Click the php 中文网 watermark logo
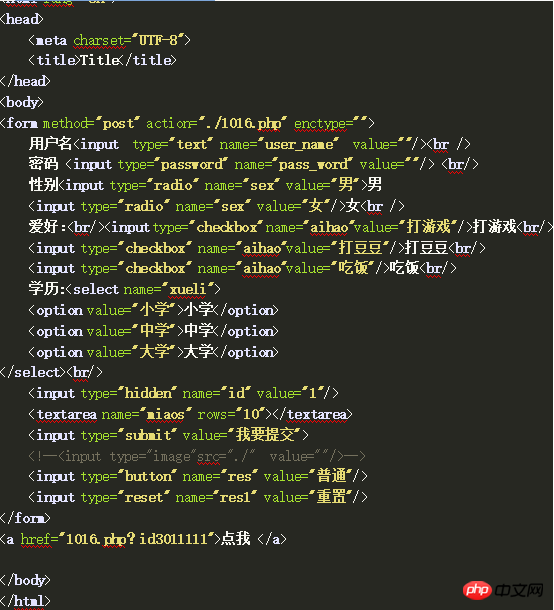Screen dimensions: 554x610 click(x=503, y=590)
